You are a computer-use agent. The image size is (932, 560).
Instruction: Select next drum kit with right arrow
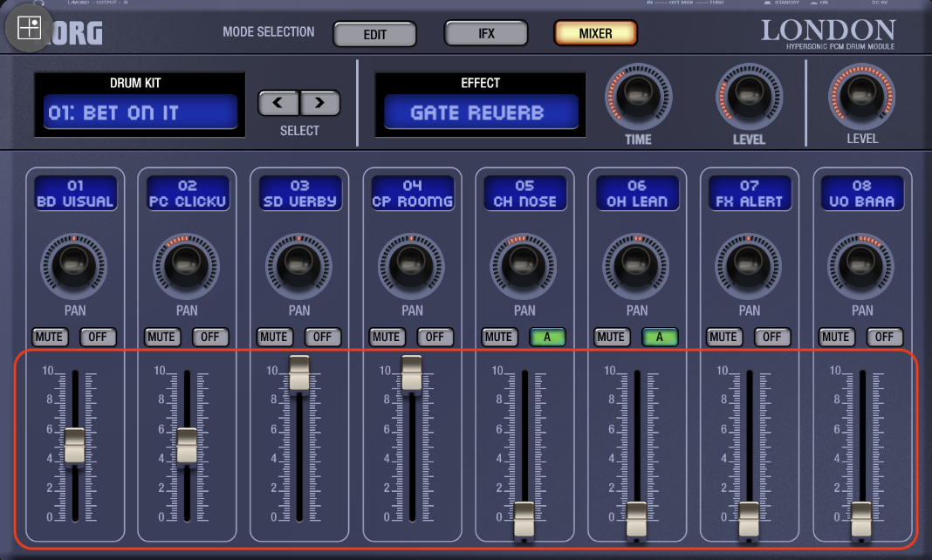pyautogui.click(x=319, y=103)
